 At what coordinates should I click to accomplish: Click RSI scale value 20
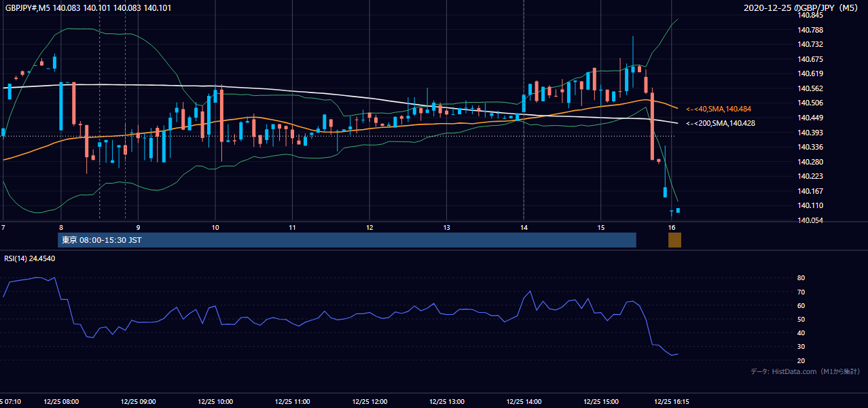pos(801,360)
